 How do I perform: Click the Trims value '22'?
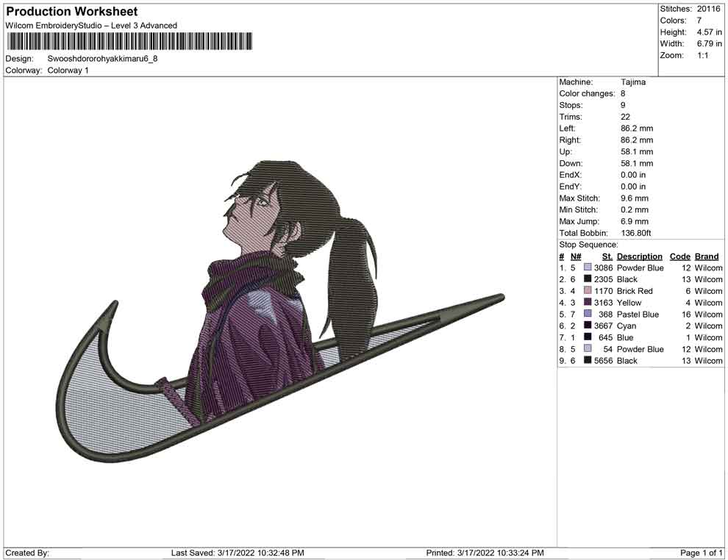click(625, 117)
